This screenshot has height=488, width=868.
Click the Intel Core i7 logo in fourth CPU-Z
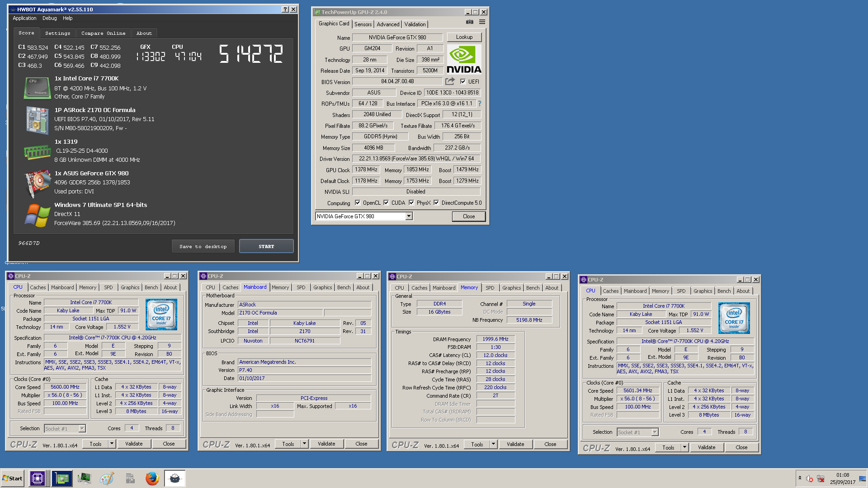[x=734, y=318]
